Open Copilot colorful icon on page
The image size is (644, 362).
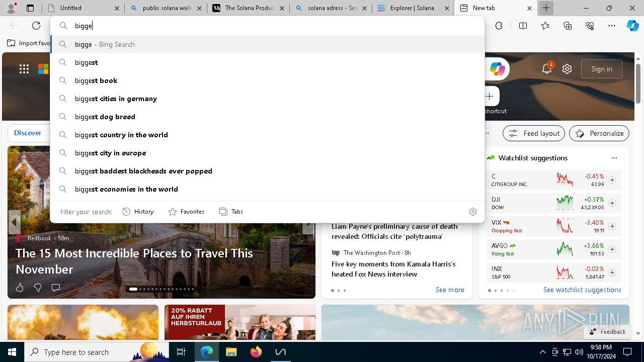[x=497, y=69]
